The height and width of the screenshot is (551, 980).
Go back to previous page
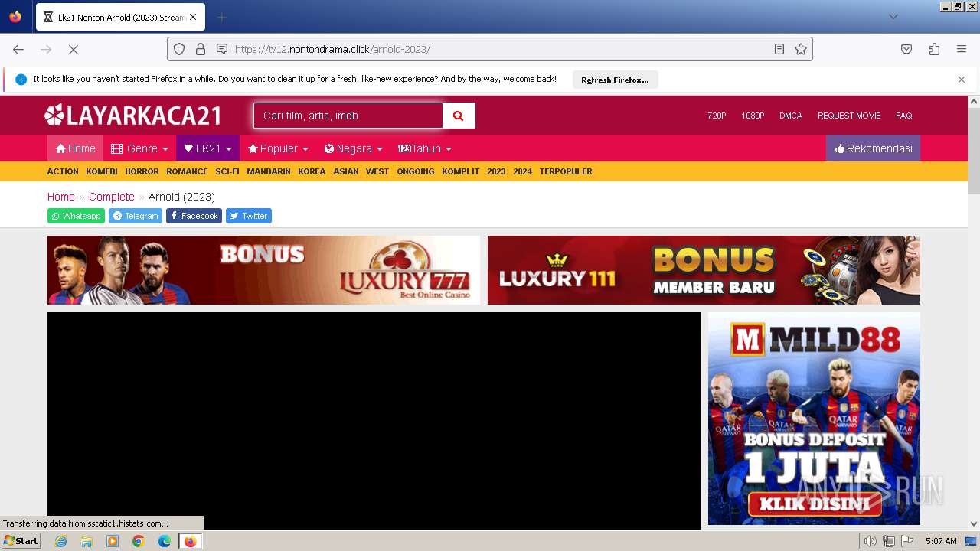coord(18,49)
